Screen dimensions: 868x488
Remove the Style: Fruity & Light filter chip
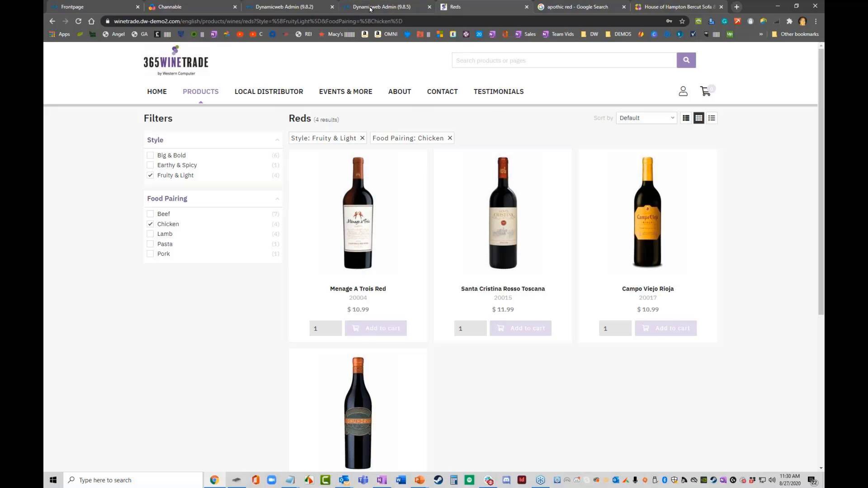point(362,138)
